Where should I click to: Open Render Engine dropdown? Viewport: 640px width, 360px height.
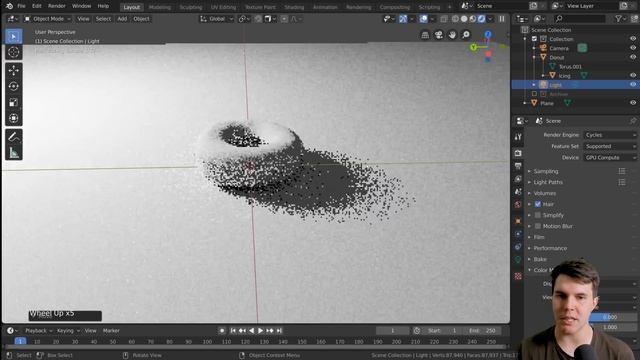(610, 135)
